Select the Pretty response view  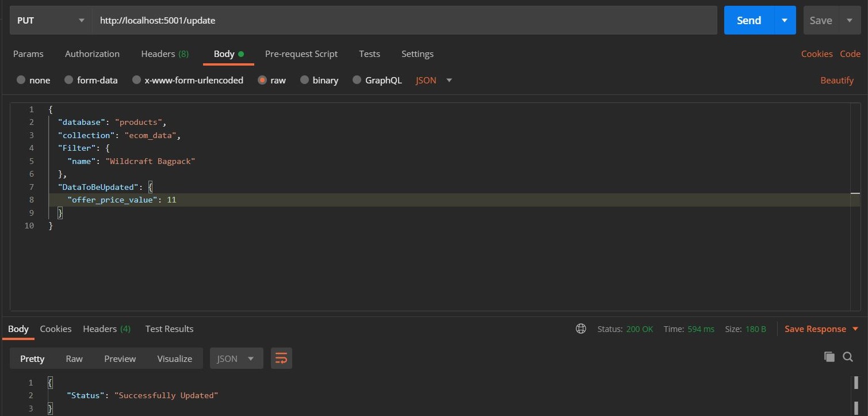(x=32, y=358)
